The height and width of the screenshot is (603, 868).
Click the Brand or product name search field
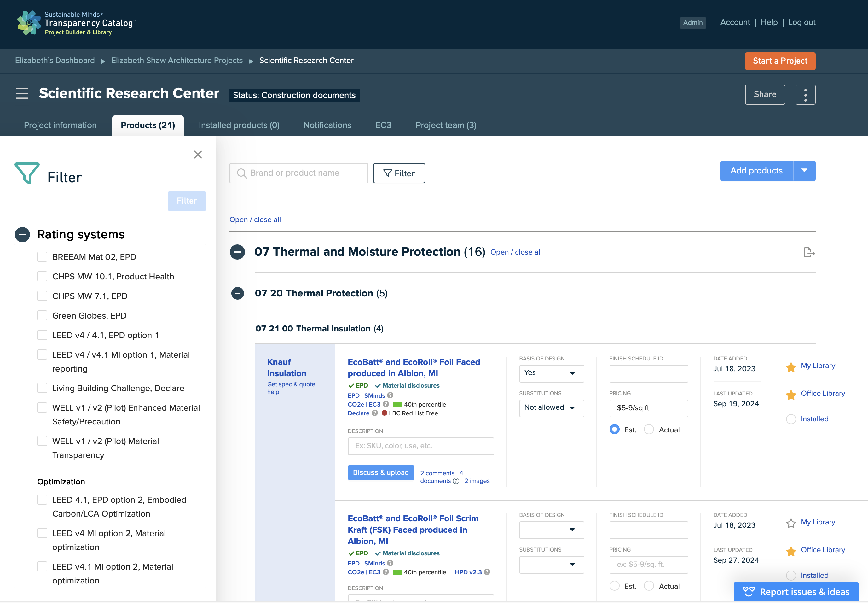tap(298, 173)
